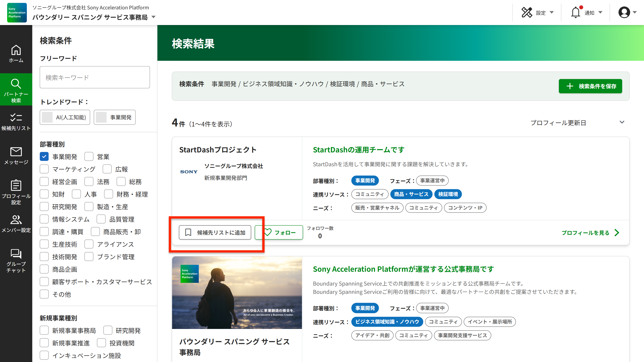The height and width of the screenshot is (362, 644).
Task: Check the マーケティング checkbox
Action: [44, 169]
